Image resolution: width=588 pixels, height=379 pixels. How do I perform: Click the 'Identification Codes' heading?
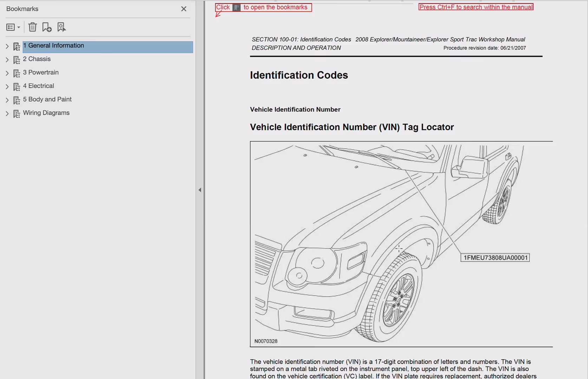[299, 75]
